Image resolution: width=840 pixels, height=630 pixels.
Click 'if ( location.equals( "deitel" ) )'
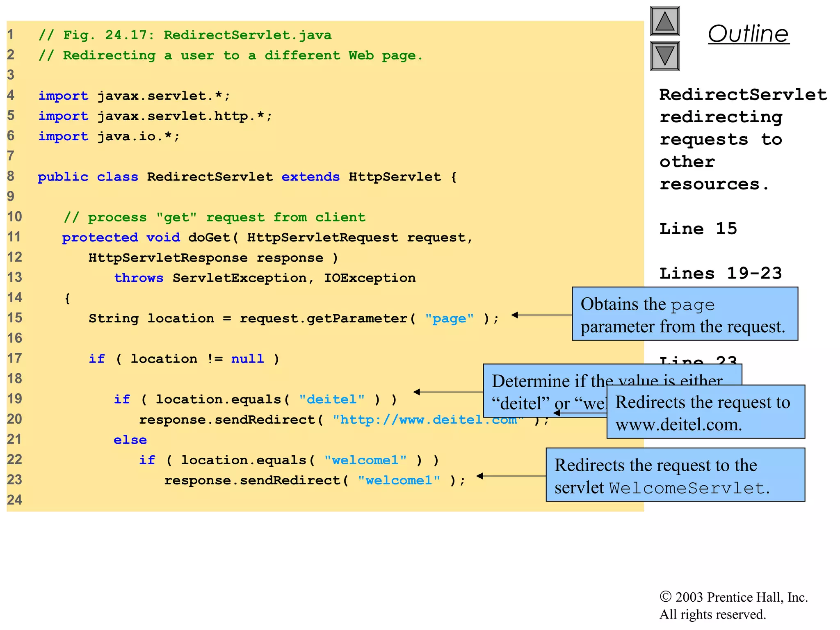pos(256,399)
